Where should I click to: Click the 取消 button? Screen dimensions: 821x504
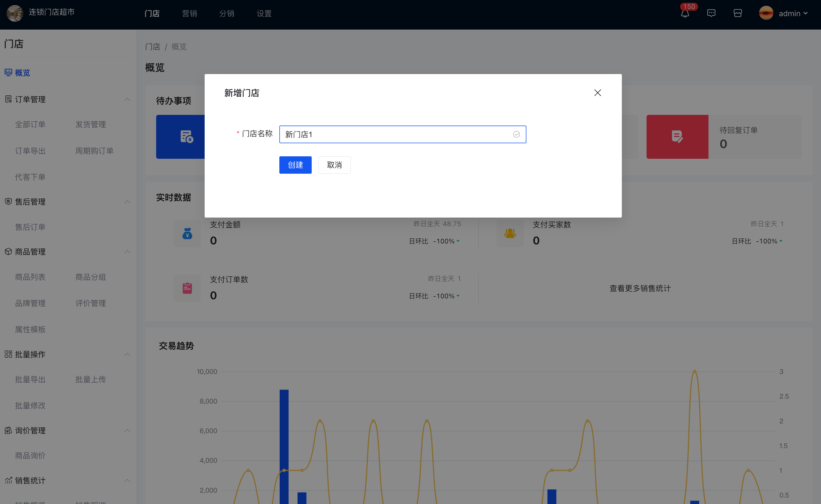pyautogui.click(x=334, y=165)
